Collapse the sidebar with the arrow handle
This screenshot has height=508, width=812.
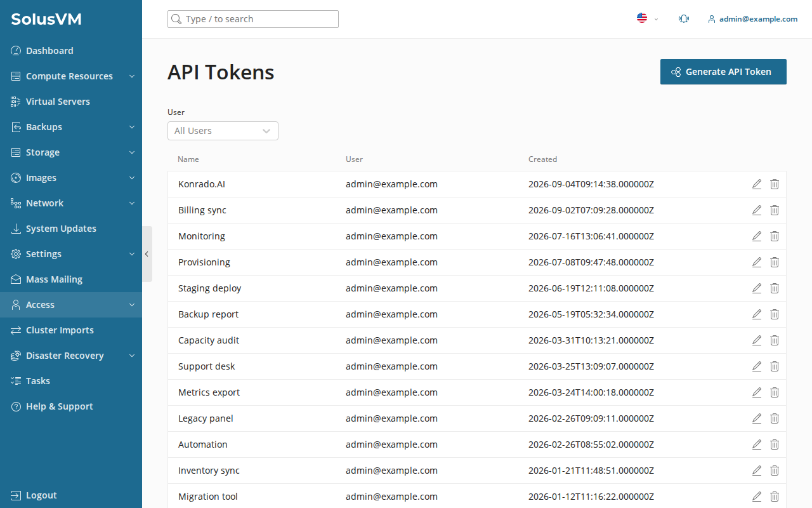(147, 254)
